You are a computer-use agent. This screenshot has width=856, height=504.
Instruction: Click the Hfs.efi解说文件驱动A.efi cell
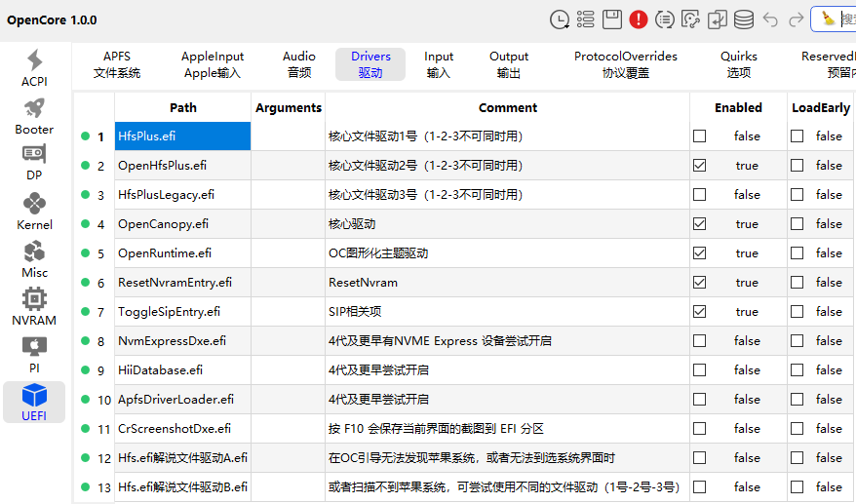click(183, 457)
